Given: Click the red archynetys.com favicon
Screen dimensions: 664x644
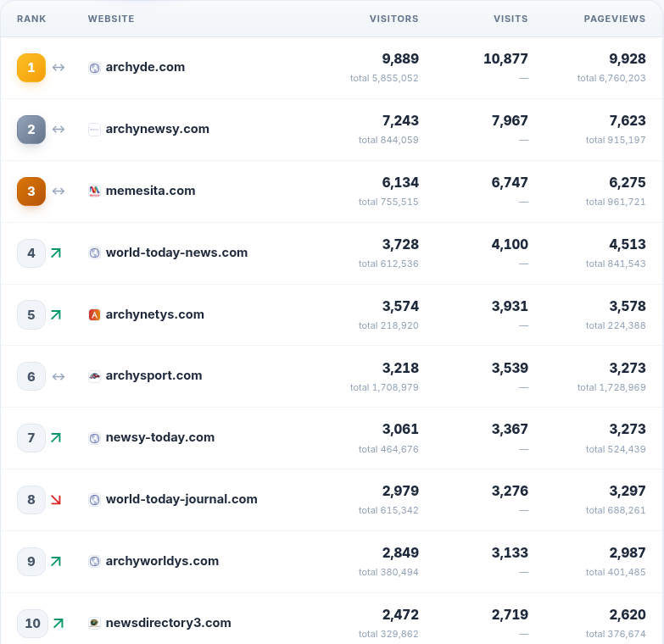Looking at the screenshot, I should [94, 315].
